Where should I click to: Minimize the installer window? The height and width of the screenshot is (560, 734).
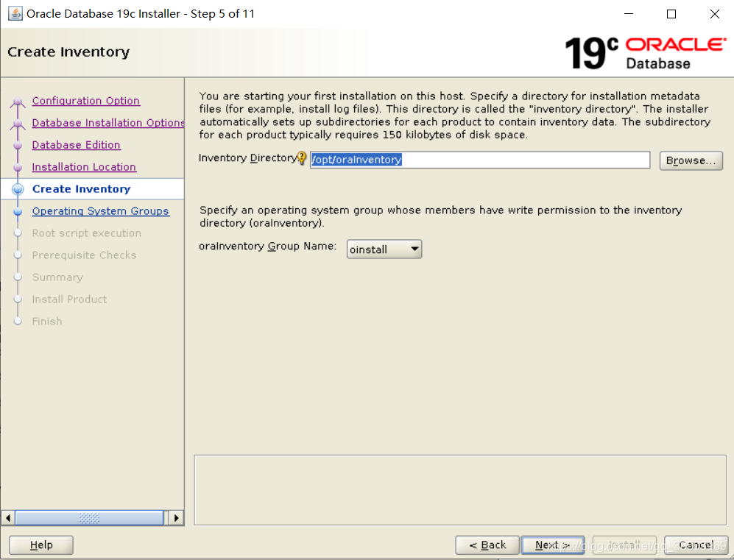[x=629, y=14]
